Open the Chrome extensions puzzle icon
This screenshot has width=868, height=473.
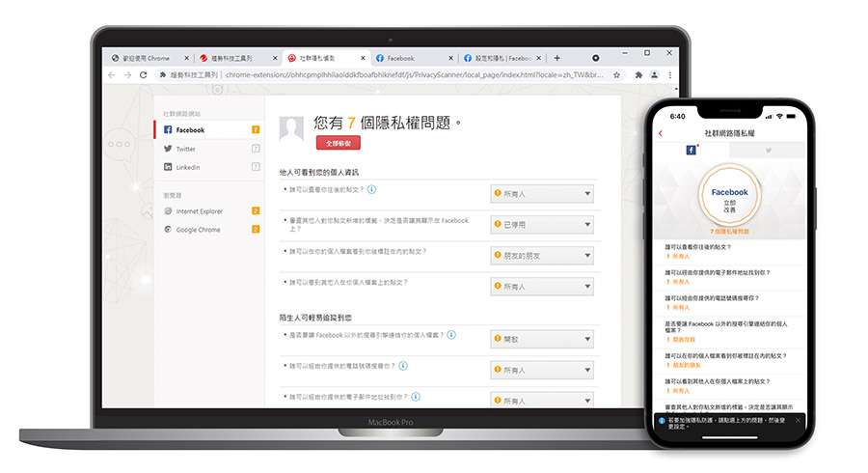tap(638, 74)
